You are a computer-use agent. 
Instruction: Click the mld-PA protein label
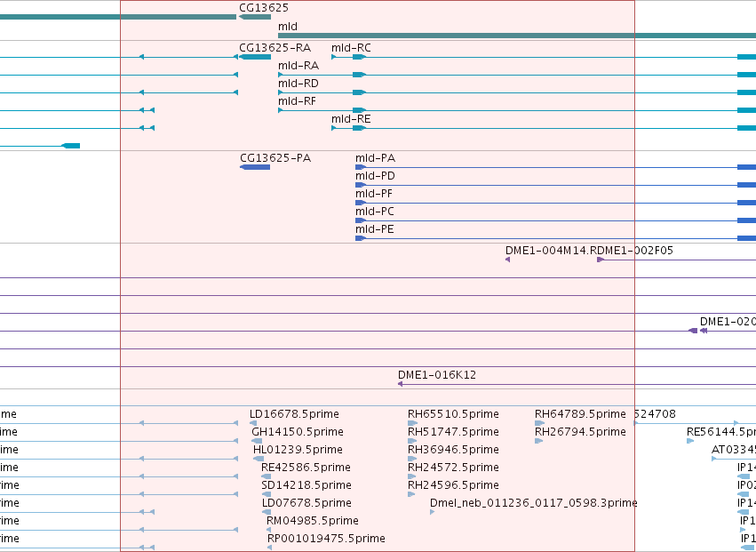[375, 158]
